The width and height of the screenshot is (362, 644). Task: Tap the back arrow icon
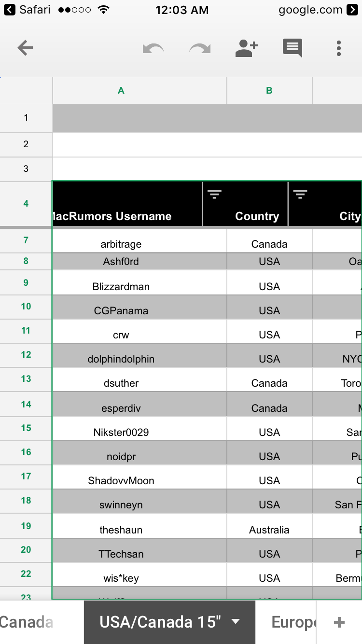tap(25, 48)
